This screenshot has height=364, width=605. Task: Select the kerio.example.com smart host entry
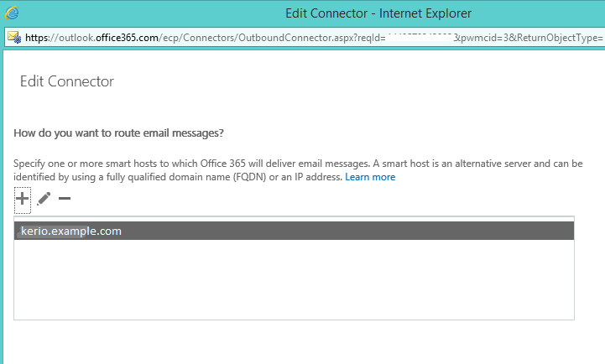tap(294, 231)
